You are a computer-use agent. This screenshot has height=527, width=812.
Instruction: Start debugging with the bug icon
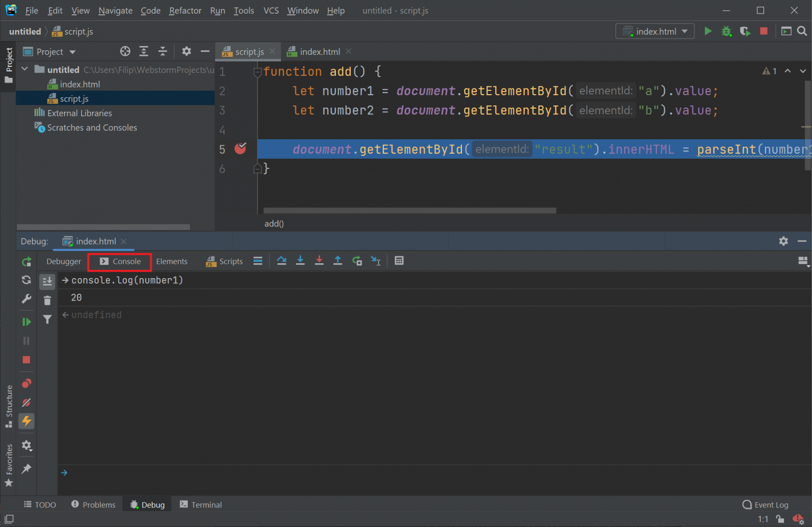pos(727,31)
